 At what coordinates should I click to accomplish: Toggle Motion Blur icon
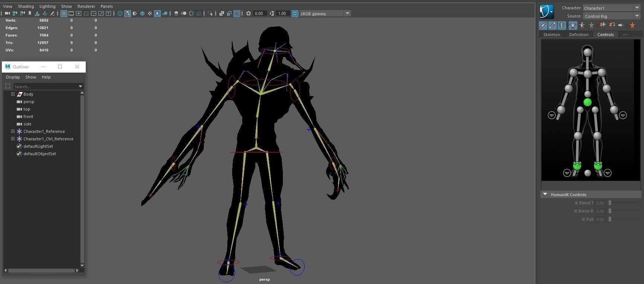pos(184,13)
